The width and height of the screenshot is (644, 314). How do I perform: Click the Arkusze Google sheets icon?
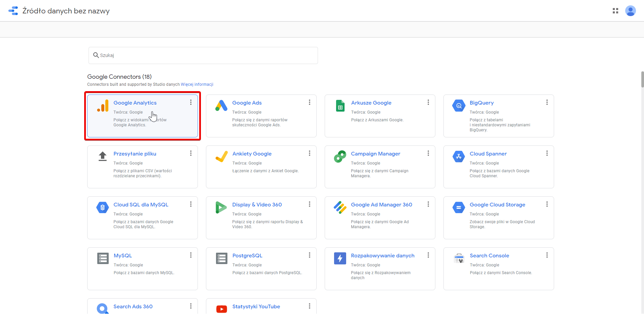340,106
